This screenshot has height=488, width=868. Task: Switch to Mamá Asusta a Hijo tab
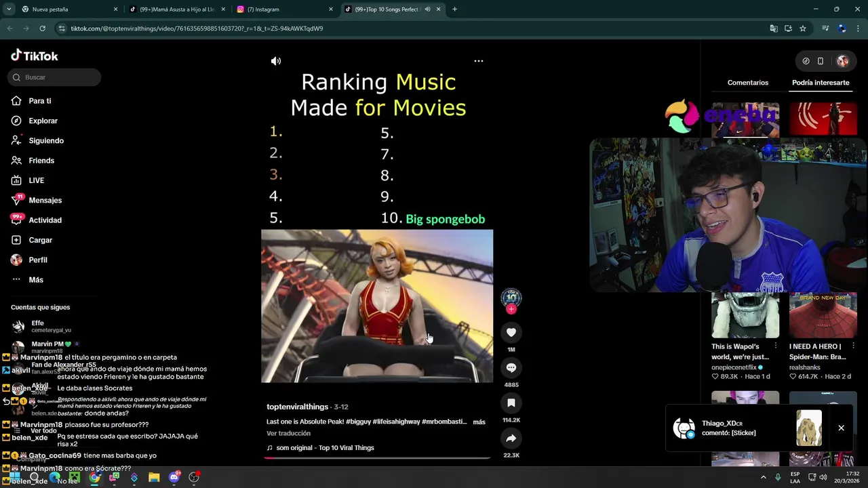pyautogui.click(x=178, y=9)
